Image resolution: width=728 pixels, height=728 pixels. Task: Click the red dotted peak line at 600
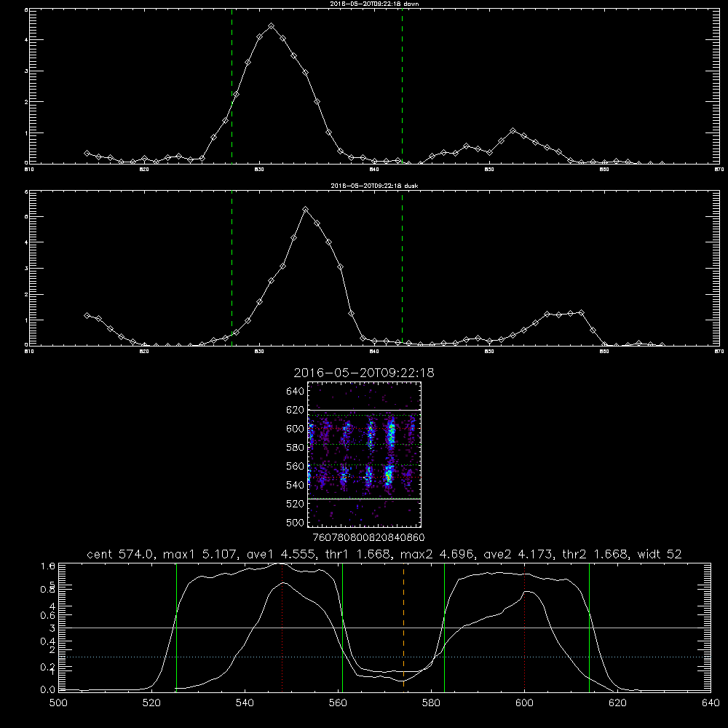(525, 627)
